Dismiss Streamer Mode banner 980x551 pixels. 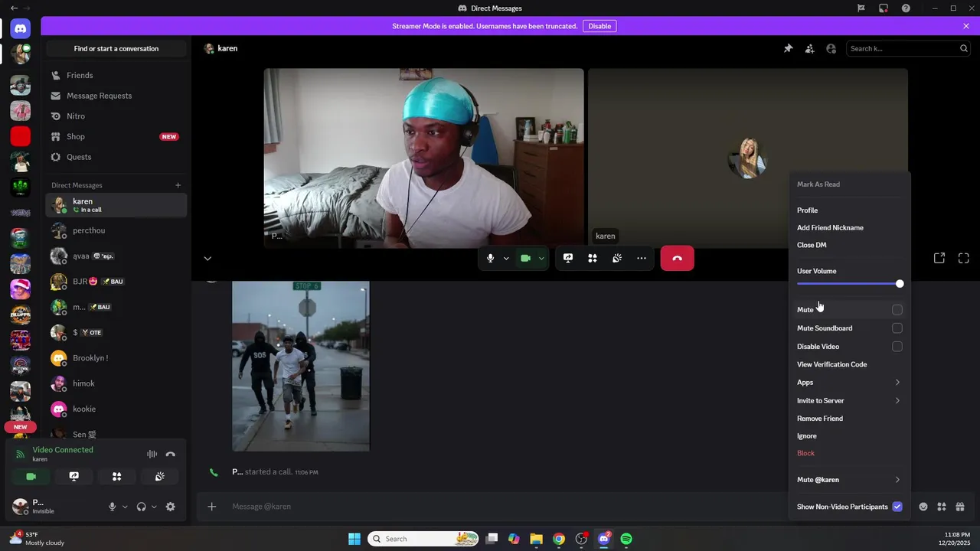tap(966, 26)
